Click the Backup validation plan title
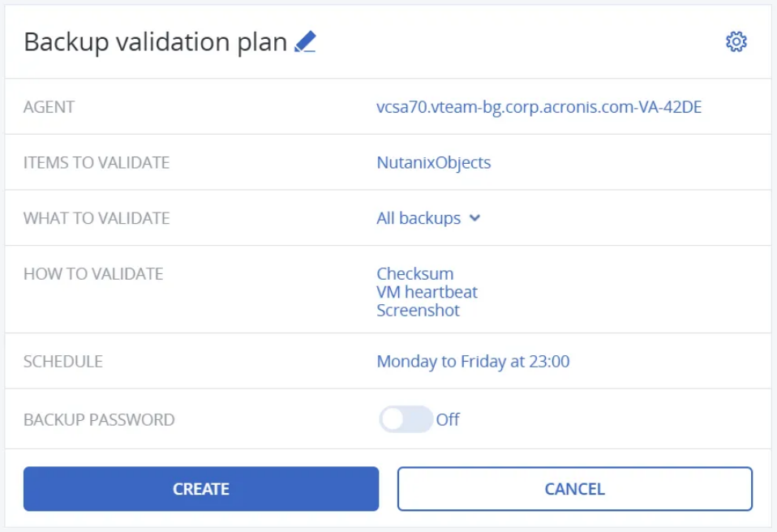 156,41
